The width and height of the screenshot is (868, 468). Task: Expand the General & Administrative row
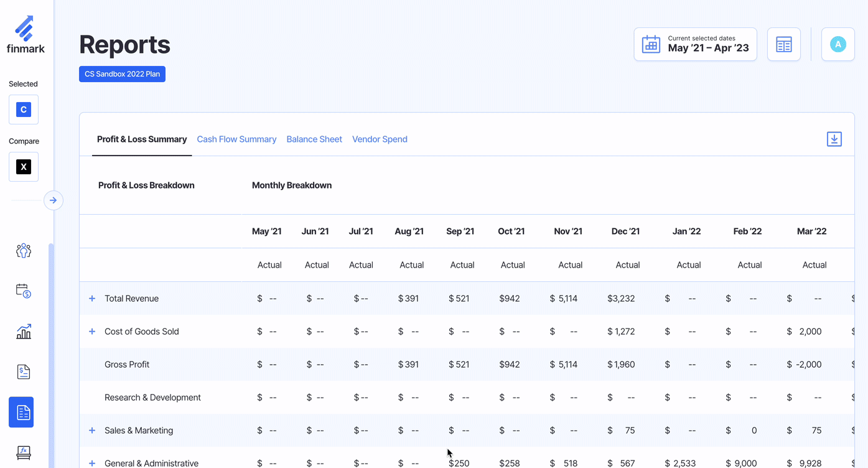(x=92, y=463)
